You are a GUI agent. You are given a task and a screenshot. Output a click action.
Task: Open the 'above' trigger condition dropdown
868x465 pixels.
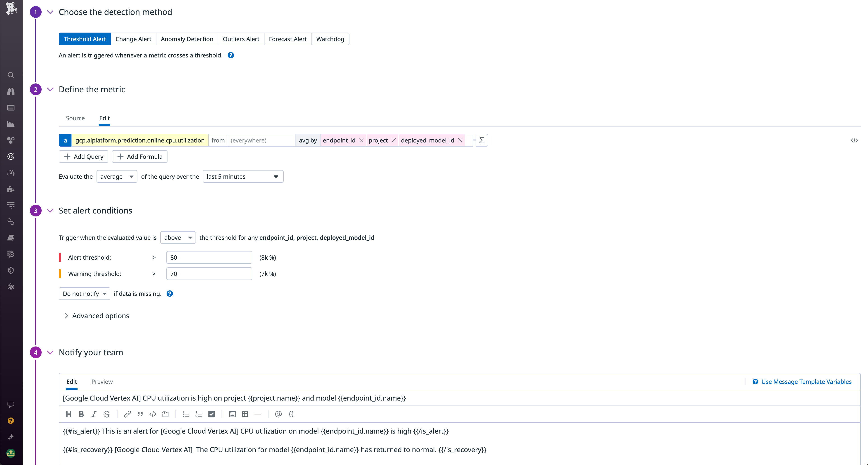click(x=178, y=237)
